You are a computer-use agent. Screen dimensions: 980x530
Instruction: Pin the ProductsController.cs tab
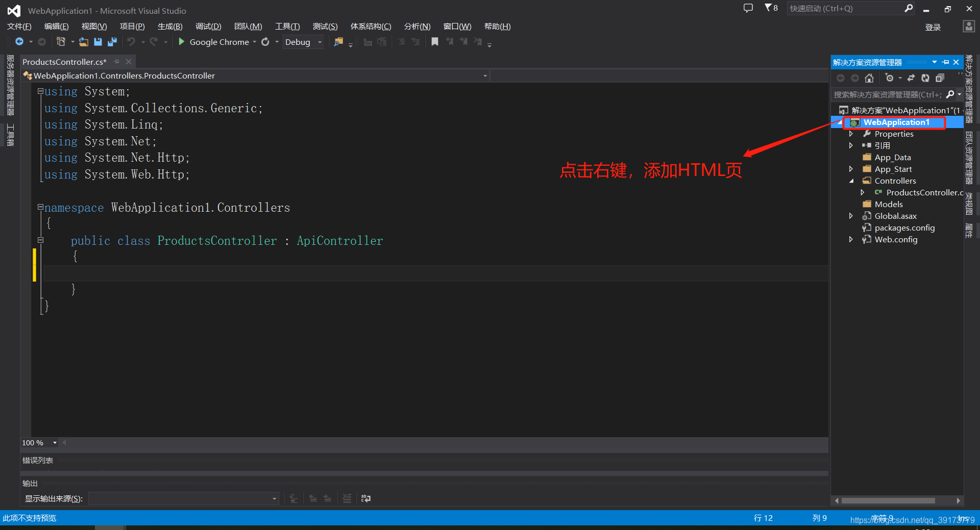pos(117,62)
